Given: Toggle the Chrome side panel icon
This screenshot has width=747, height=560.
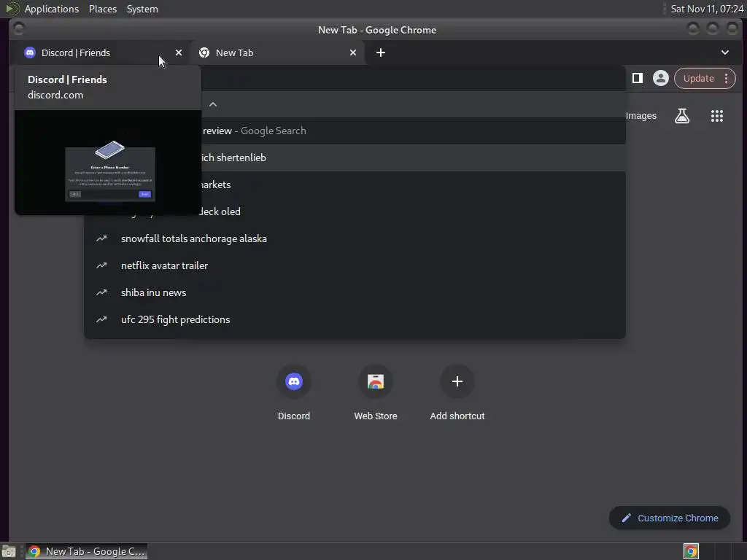Looking at the screenshot, I should click(638, 78).
